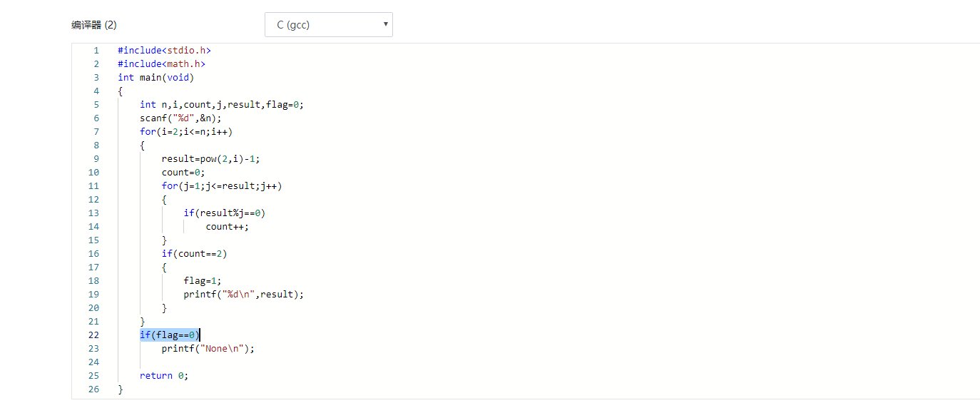
Task: Click the printf("%d\n",result) statement
Action: [243, 295]
